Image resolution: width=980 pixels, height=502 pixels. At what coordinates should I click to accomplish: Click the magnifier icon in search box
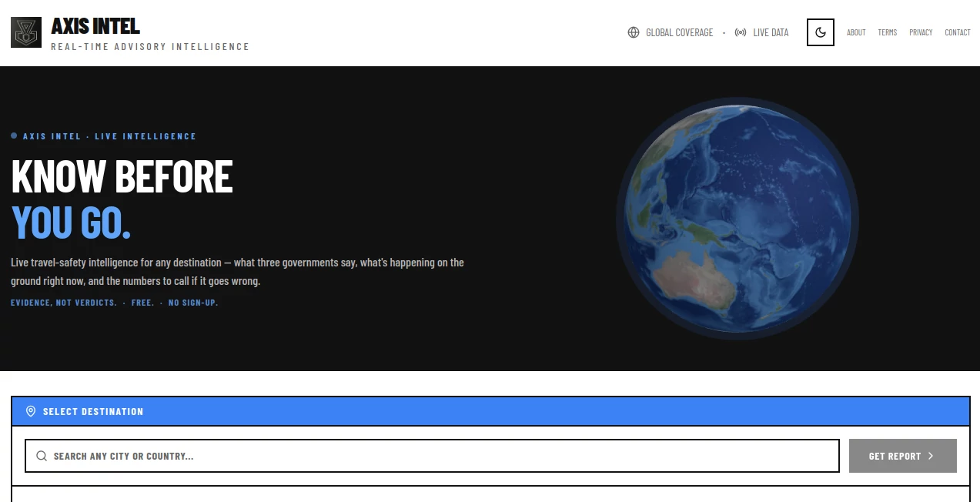(42, 456)
